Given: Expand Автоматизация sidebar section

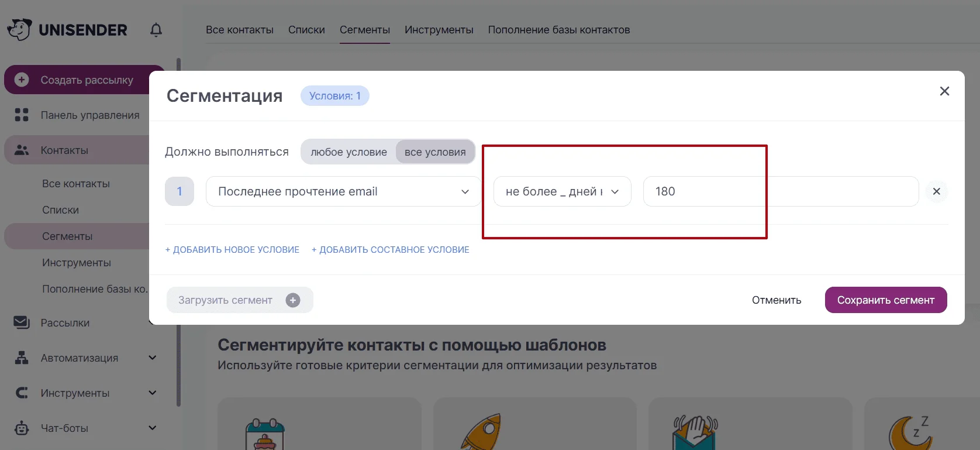Looking at the screenshot, I should point(153,358).
